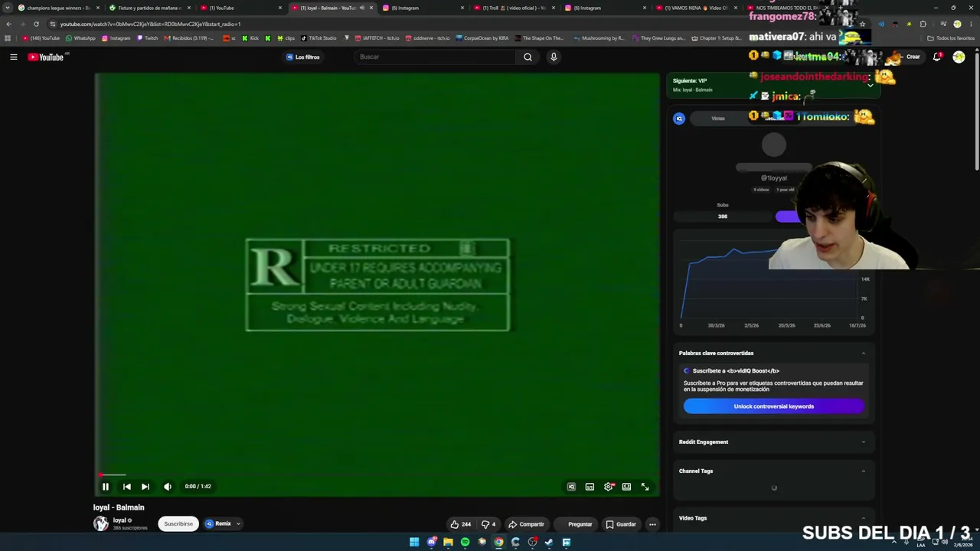Open the vidIQ icon in player controls
This screenshot has width=980, height=551.
(x=571, y=487)
